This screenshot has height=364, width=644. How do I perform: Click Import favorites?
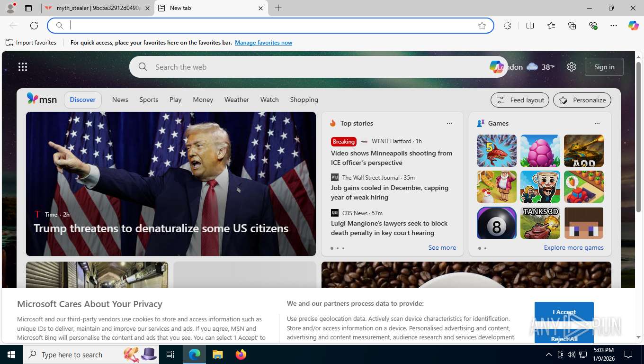(x=31, y=43)
